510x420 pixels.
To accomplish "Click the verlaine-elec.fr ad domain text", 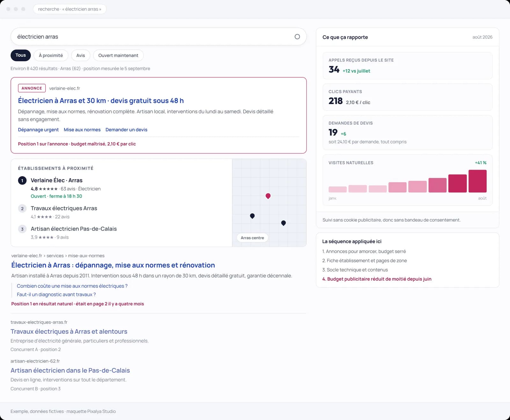I will tap(64, 88).
